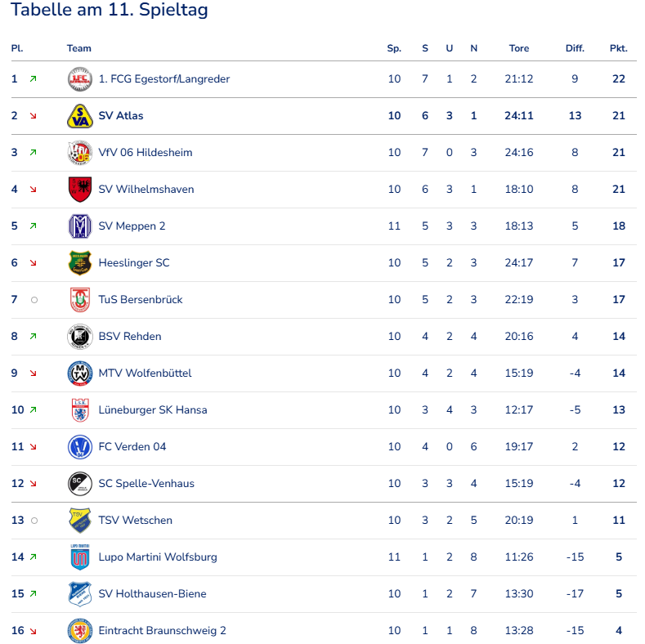Click the green up arrow beside rank 1

(x=33, y=79)
